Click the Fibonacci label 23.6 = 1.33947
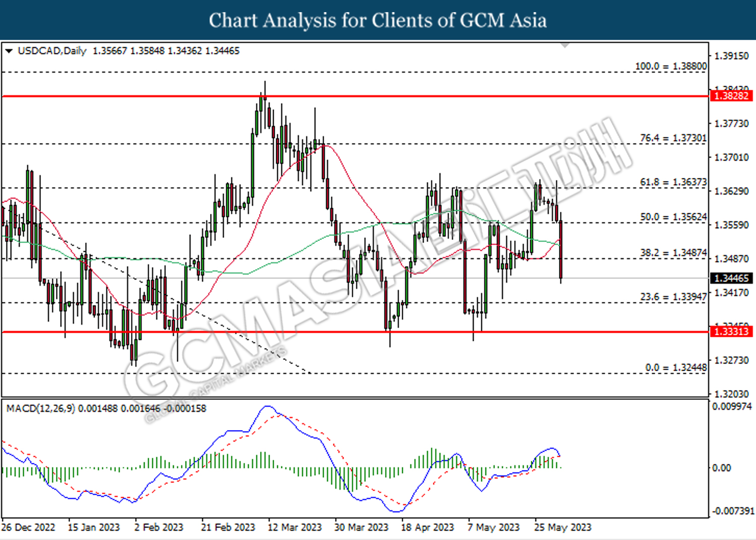 [x=673, y=296]
